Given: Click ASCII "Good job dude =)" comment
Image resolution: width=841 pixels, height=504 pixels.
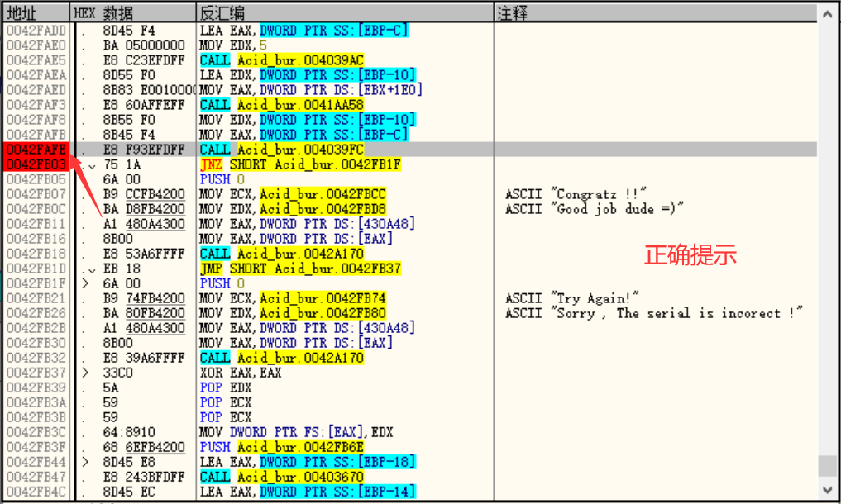Looking at the screenshot, I should pyautogui.click(x=595, y=209).
